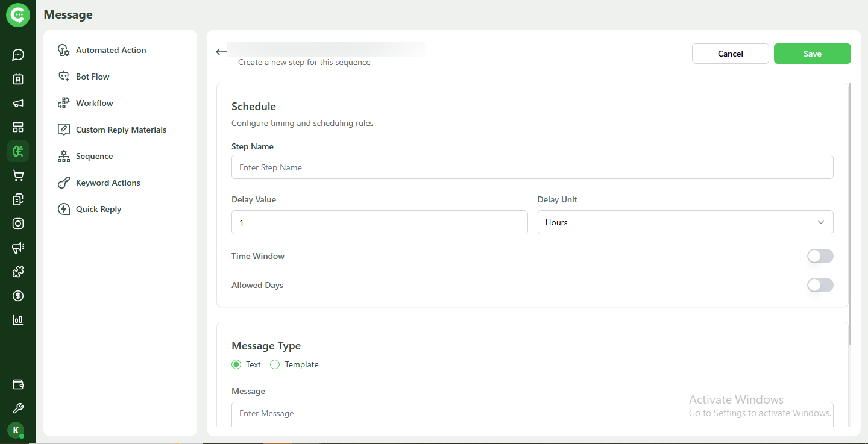Enable the Time Window toggle
This screenshot has height=444, width=868.
pyautogui.click(x=820, y=256)
